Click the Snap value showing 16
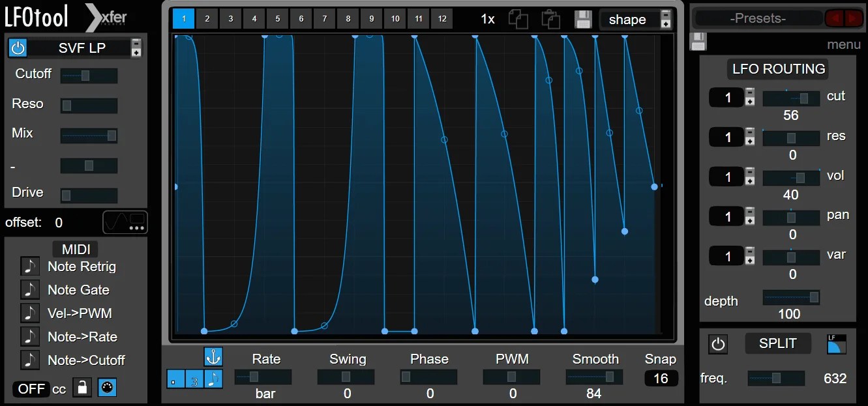 click(x=661, y=378)
